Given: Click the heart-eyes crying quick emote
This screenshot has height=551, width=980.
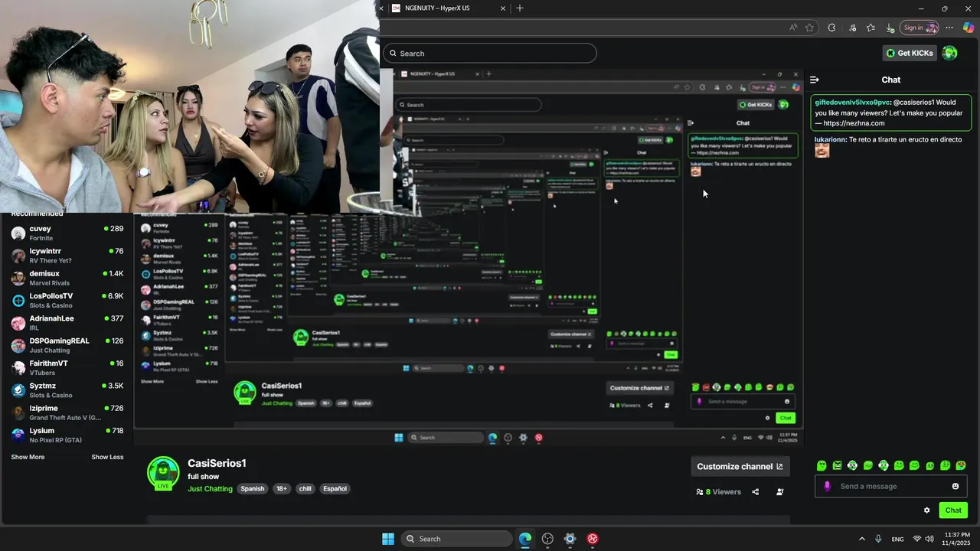Looking at the screenshot, I should tap(961, 465).
